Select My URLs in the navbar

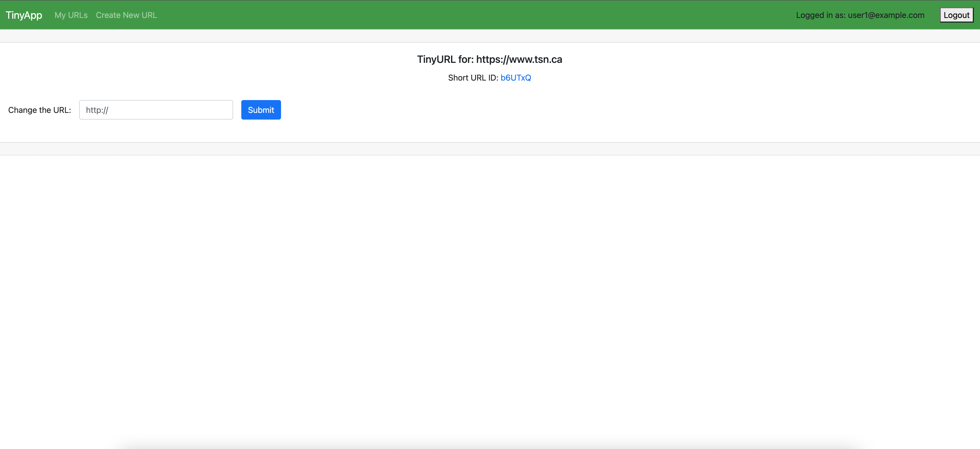coord(71,15)
